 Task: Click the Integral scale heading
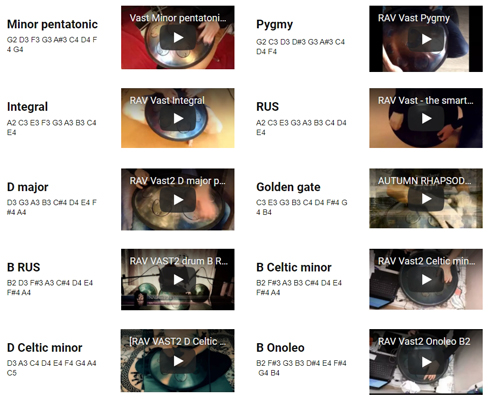coord(27,107)
